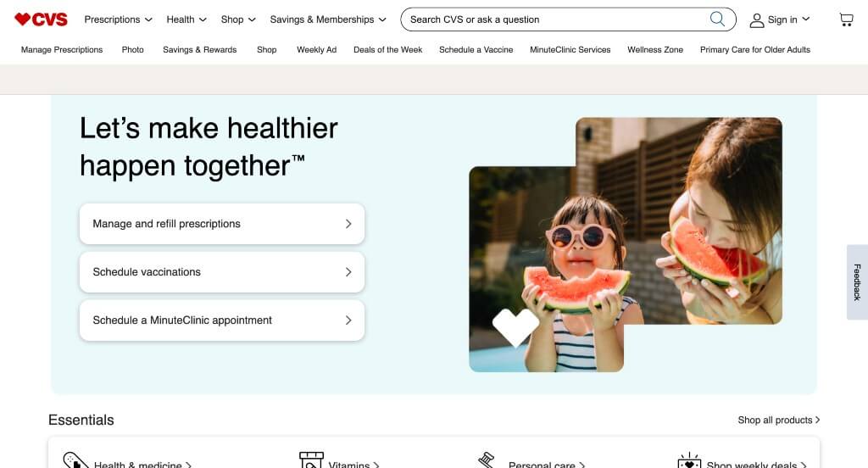Expand the Prescriptions dropdown menu
Image resolution: width=868 pixels, height=468 pixels.
118,19
